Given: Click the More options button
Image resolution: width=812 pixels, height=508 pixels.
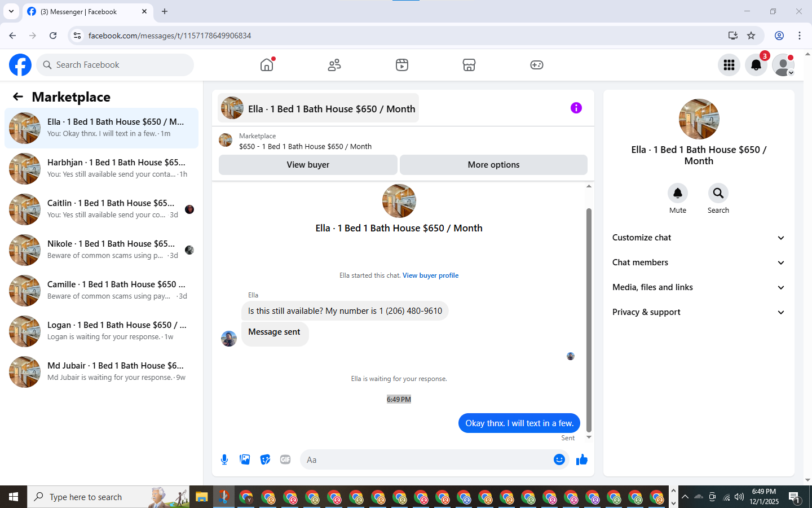Looking at the screenshot, I should 493,165.
